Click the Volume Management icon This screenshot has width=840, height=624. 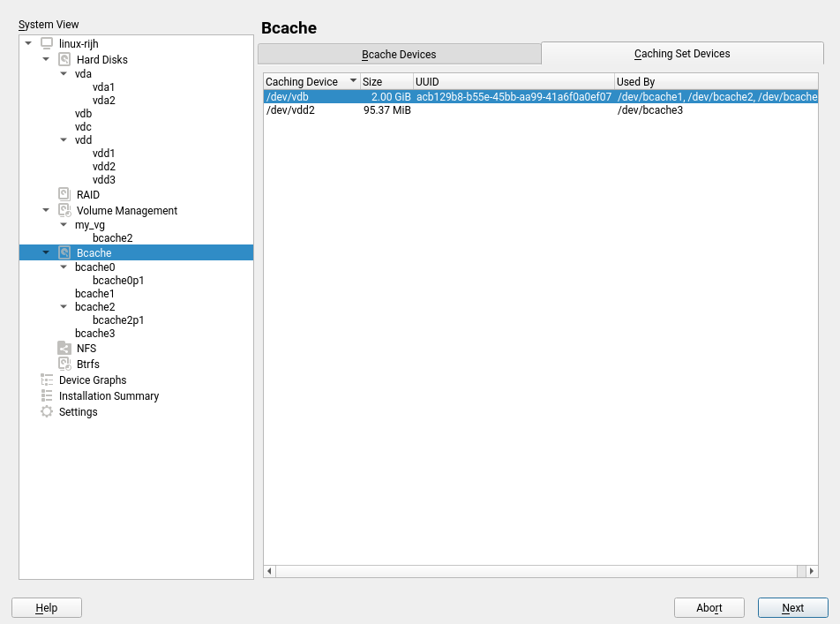64,211
